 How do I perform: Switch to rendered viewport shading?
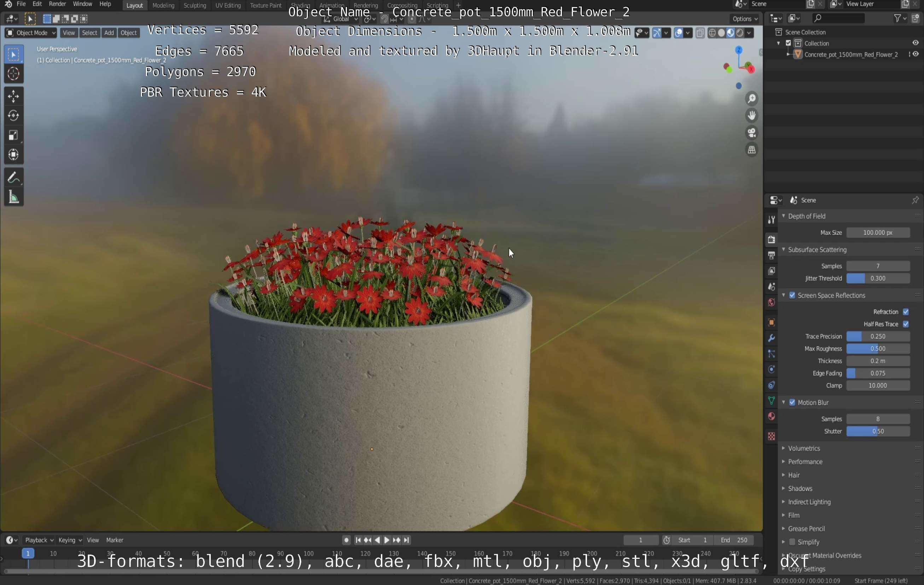pos(739,33)
